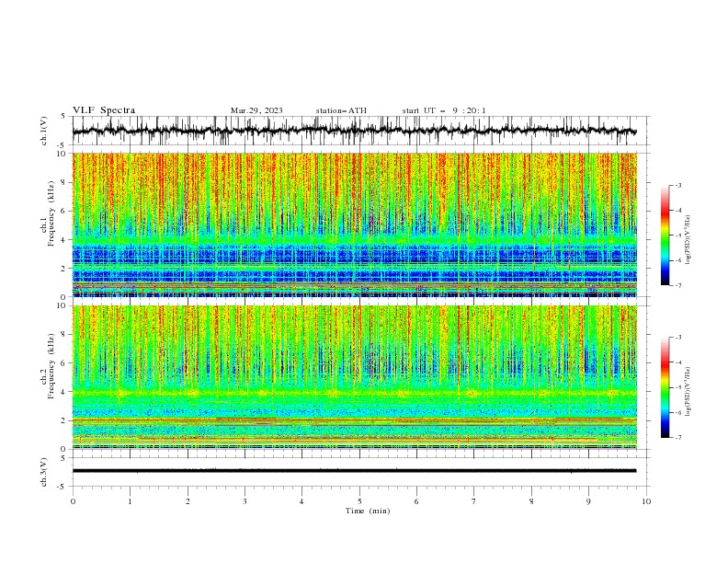Click the 'ch.1(V)' waveform axis label

(44, 131)
